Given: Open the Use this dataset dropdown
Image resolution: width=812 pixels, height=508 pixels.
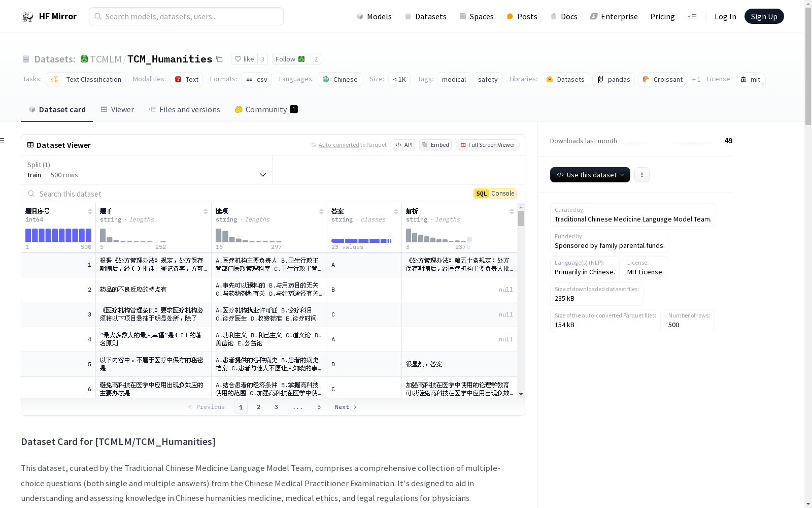Looking at the screenshot, I should tap(590, 175).
